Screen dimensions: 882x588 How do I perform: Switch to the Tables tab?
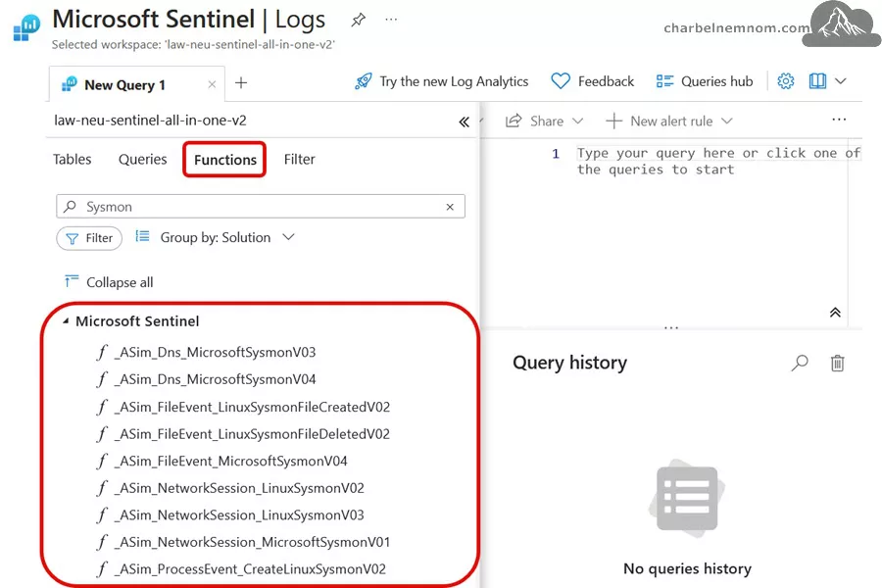pos(72,159)
